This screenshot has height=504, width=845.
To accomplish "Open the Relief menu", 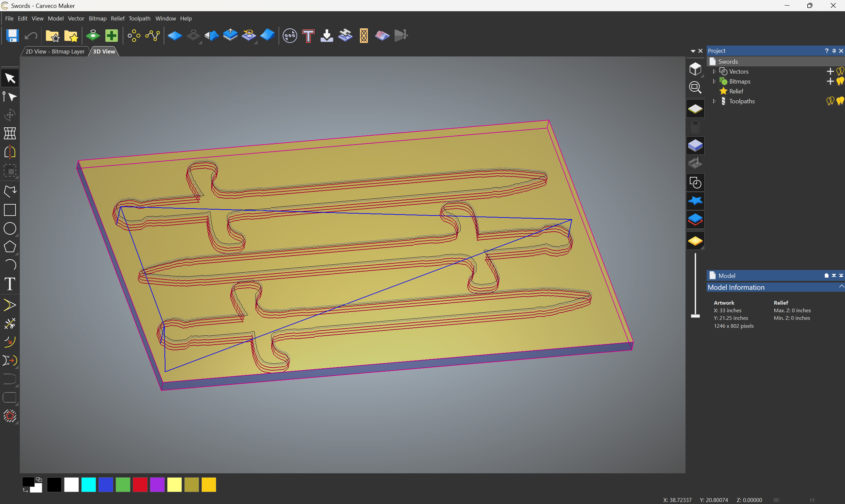I will [118, 18].
